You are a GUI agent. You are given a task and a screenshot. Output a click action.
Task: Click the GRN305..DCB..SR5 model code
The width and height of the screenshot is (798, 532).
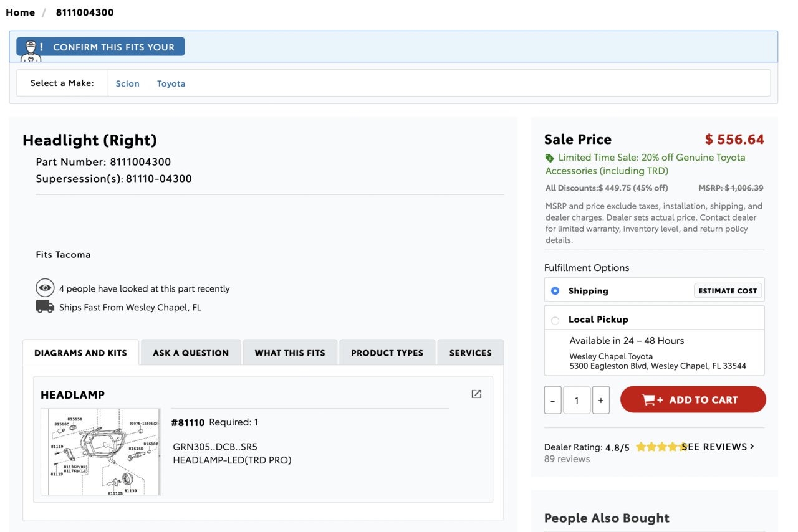215,447
